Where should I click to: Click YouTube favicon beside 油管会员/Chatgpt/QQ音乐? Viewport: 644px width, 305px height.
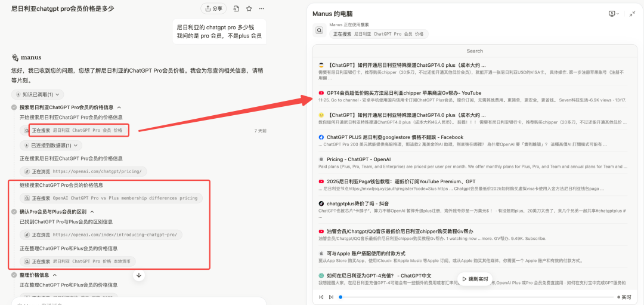point(321,232)
